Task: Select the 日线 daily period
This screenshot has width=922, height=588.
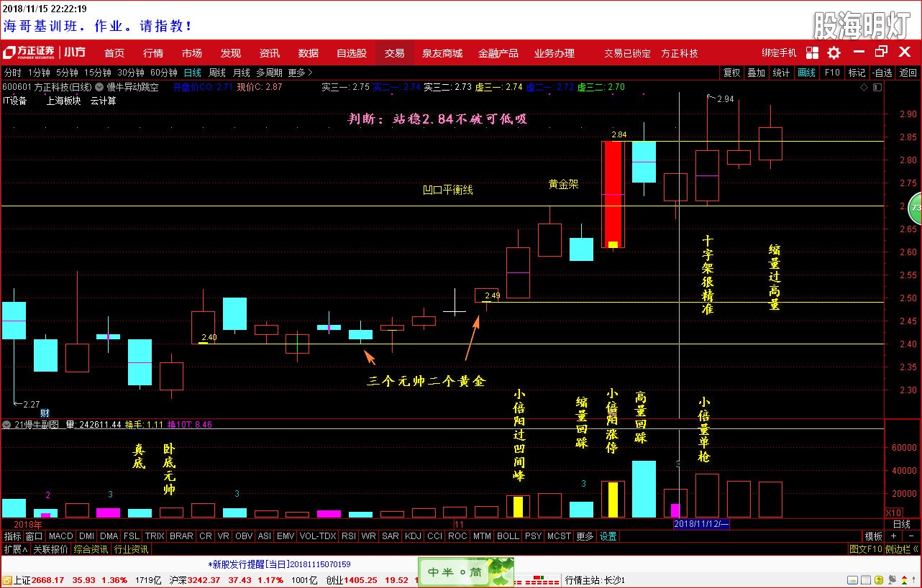Action: [192, 73]
